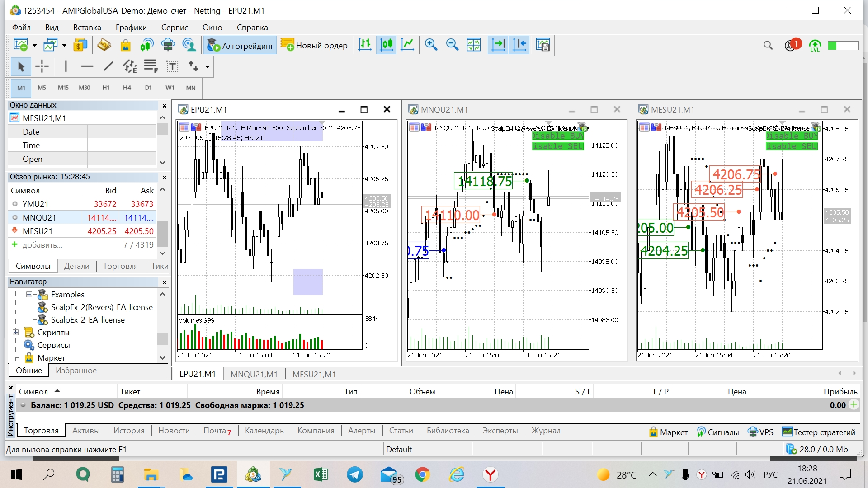This screenshot has height=488, width=868.
Task: Click the crosshair cursor tool
Action: [x=42, y=66]
